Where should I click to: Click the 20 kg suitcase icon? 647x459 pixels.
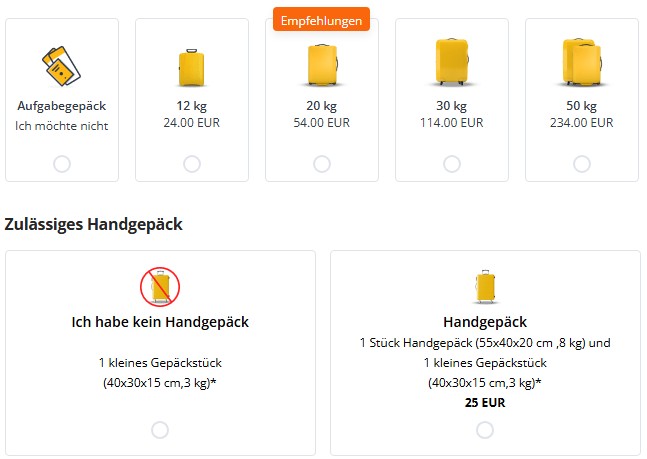tap(322, 65)
